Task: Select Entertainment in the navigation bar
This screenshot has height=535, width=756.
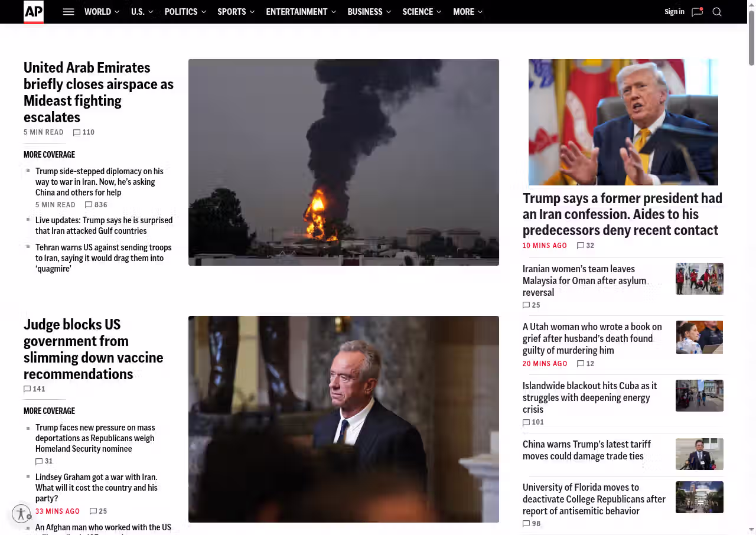Action: click(x=296, y=12)
